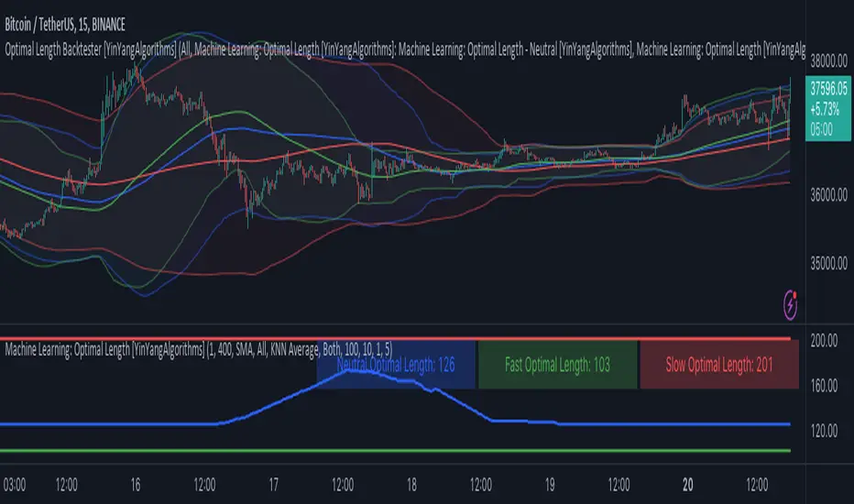854x504 pixels.
Task: Click the date 19 on time axis
Action: pos(550,485)
